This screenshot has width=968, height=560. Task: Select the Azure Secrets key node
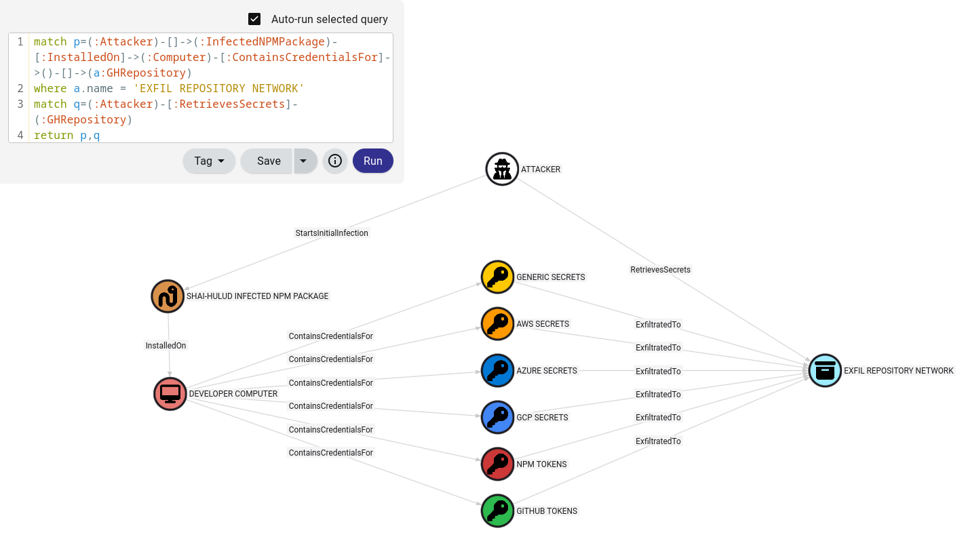498,371
